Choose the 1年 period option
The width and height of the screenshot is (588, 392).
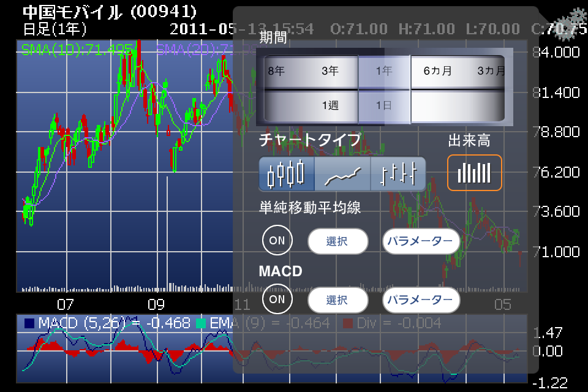[x=384, y=71]
